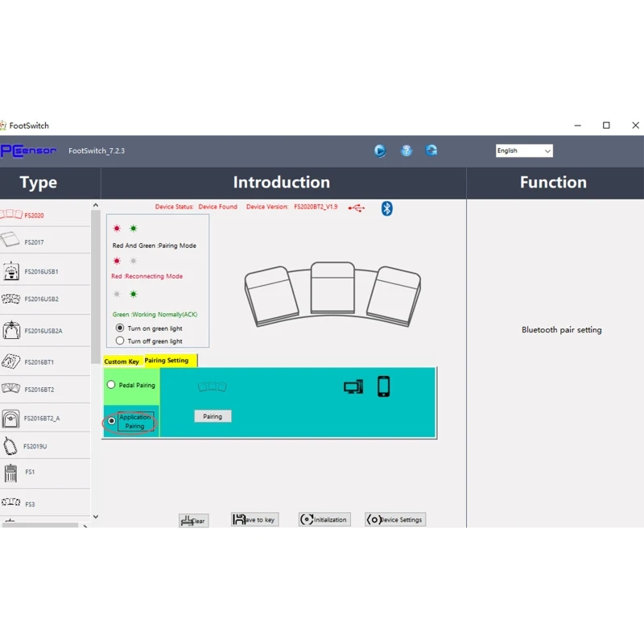Select the FS2016USB1 device icon
Screen dimensions: 644x644
tap(11, 271)
